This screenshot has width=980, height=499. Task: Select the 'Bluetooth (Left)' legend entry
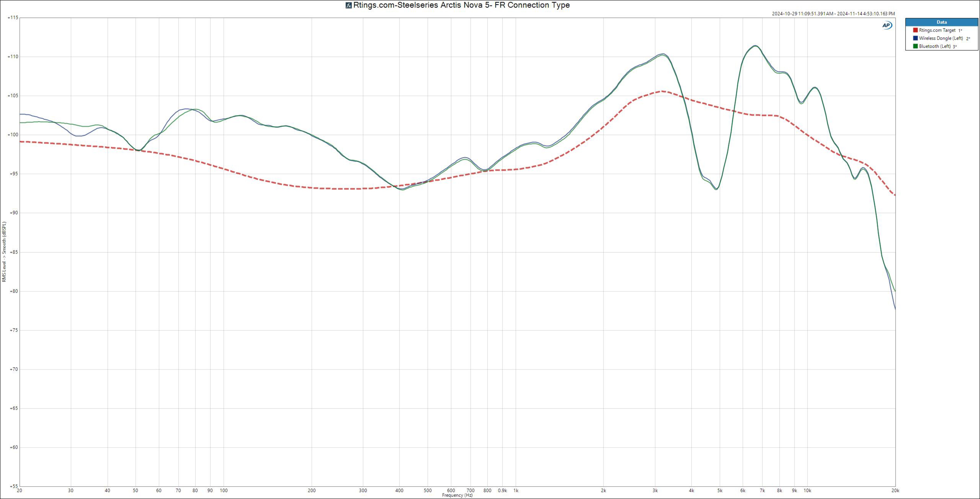tap(935, 46)
